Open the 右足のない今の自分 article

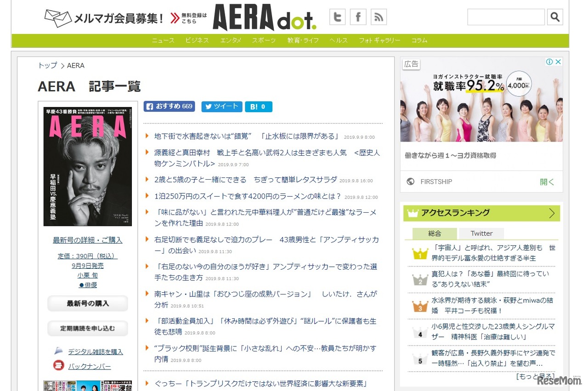coord(266,272)
